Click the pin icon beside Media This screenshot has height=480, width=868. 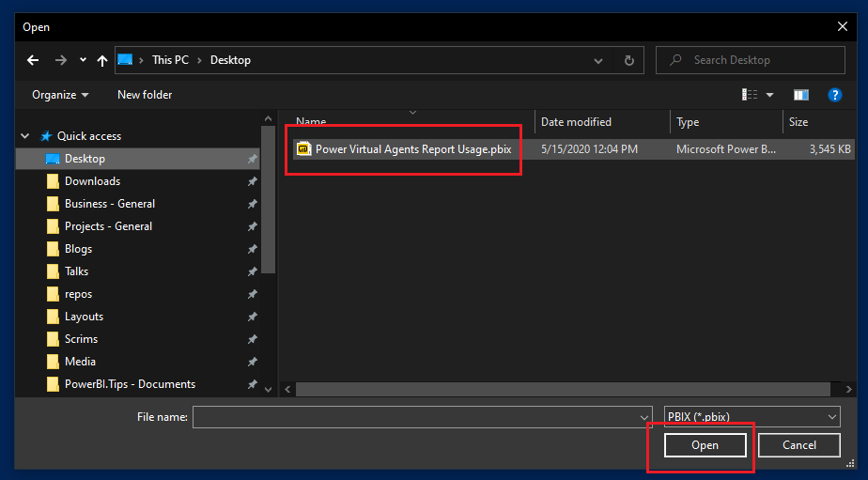(x=253, y=362)
